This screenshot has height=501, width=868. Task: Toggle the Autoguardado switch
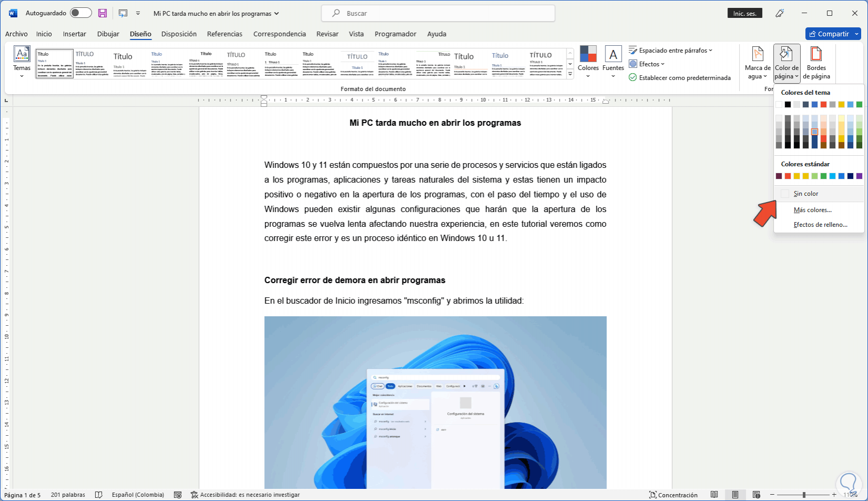(x=80, y=13)
